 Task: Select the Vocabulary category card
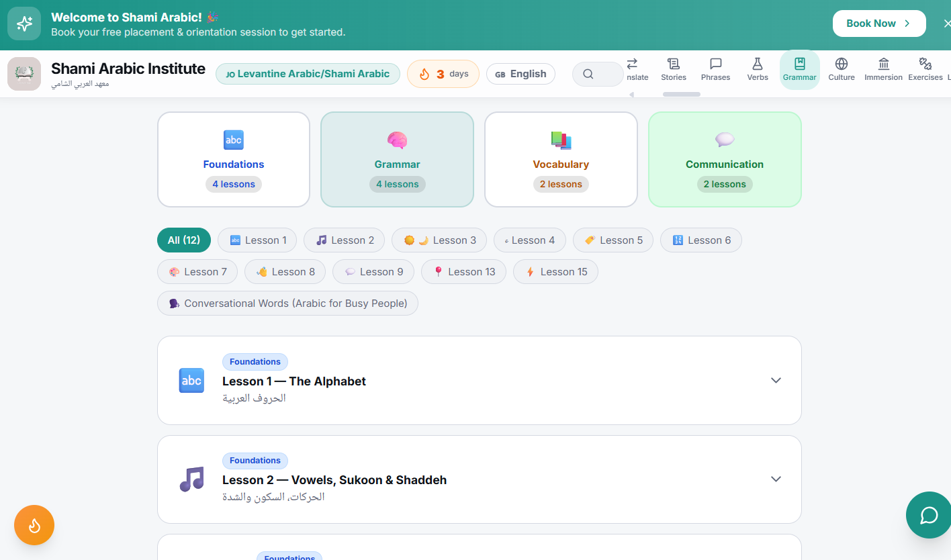point(561,159)
